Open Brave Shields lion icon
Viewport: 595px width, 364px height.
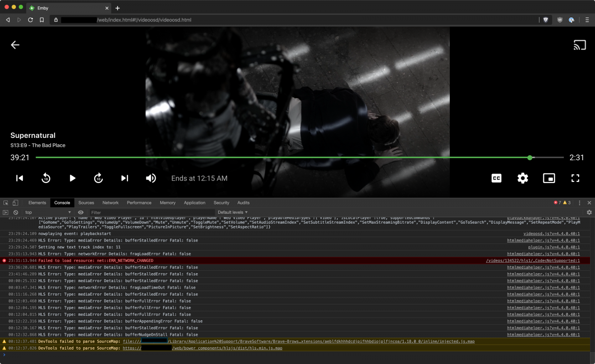click(x=545, y=20)
